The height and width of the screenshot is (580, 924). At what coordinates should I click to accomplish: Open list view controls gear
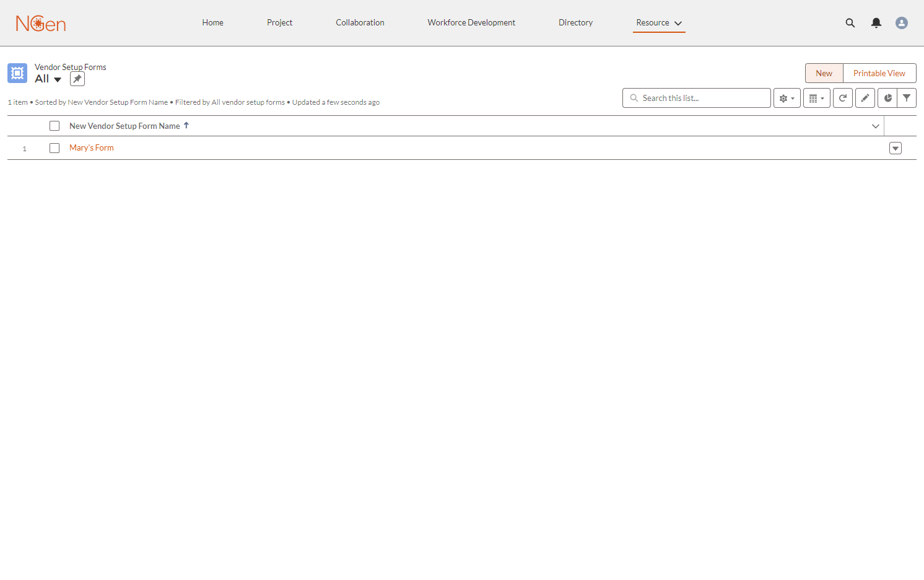(x=787, y=98)
